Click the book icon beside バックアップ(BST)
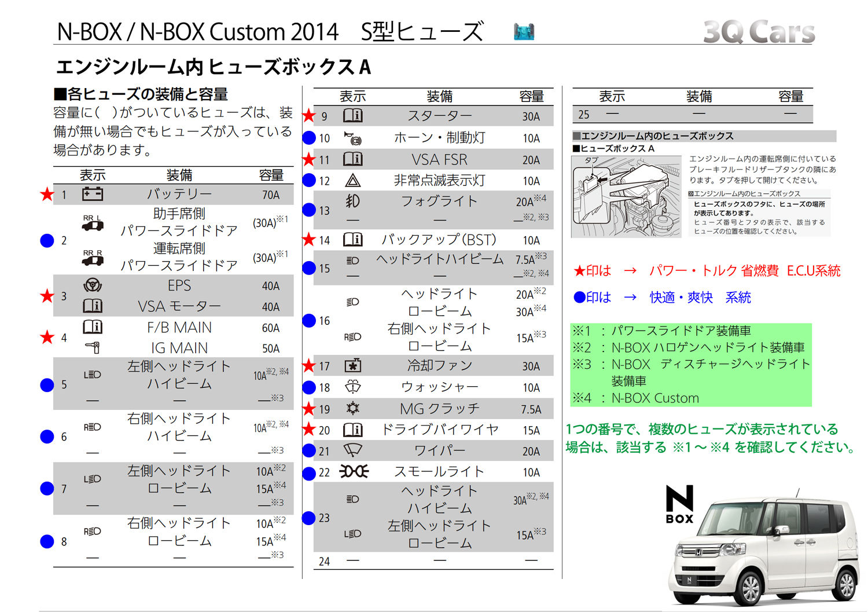 (x=353, y=239)
